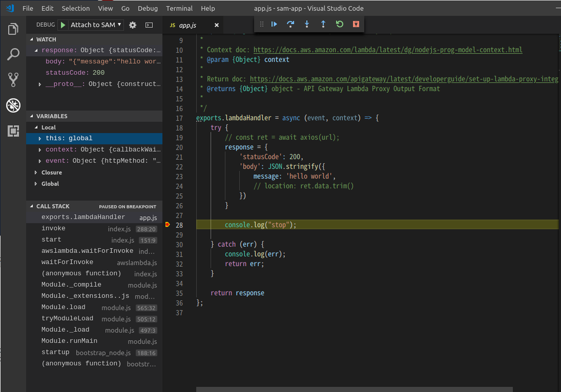Open launch.json via gear icon
Image resolution: width=561 pixels, height=392 pixels.
click(x=133, y=25)
